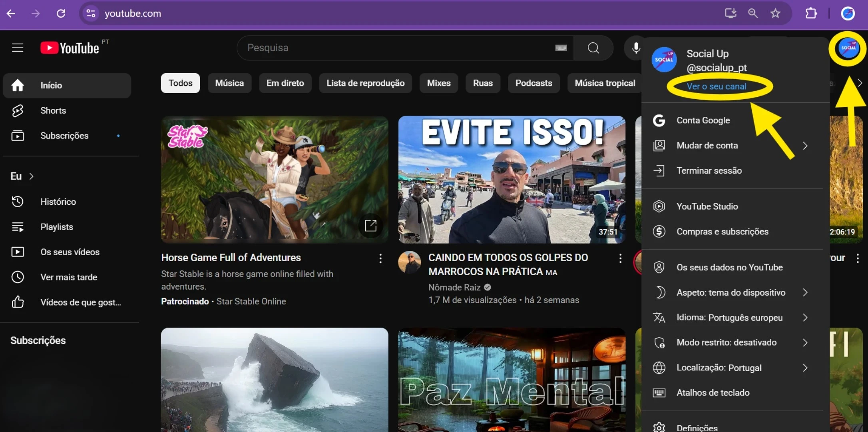Open browser zoom magnifier icon
Viewport: 868px width, 432px height.
753,14
